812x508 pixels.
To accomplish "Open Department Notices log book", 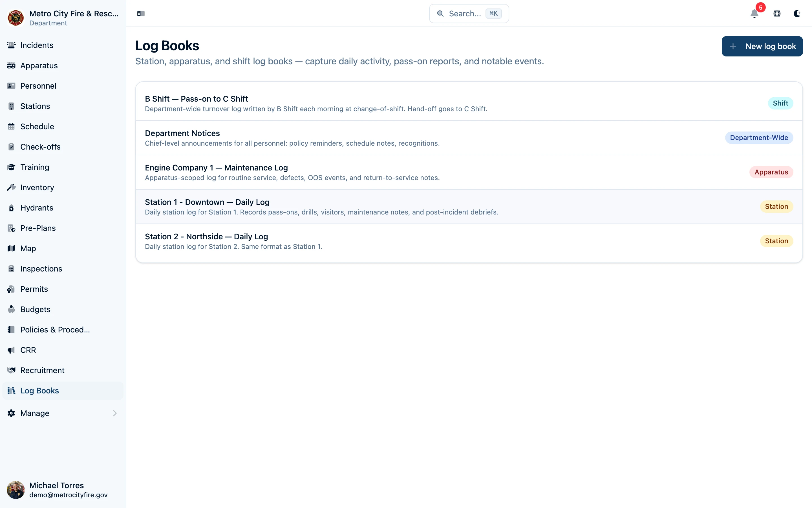I will coord(469,138).
